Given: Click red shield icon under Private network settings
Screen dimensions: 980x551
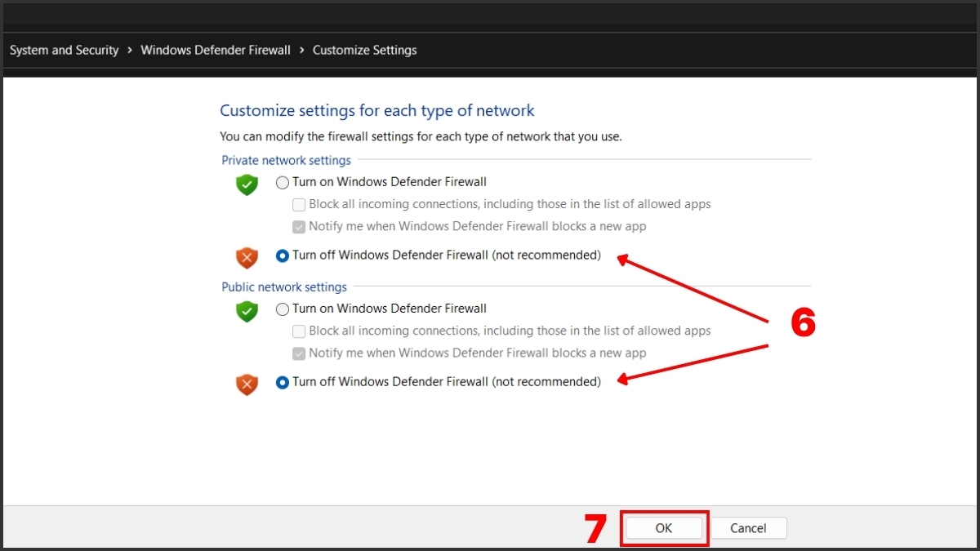Looking at the screenshot, I should (247, 258).
